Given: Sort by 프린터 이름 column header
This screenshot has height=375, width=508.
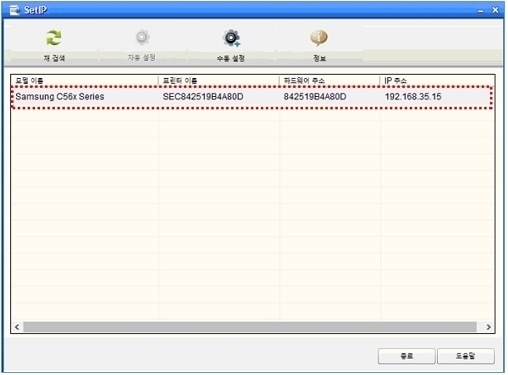Looking at the screenshot, I should click(x=219, y=80).
